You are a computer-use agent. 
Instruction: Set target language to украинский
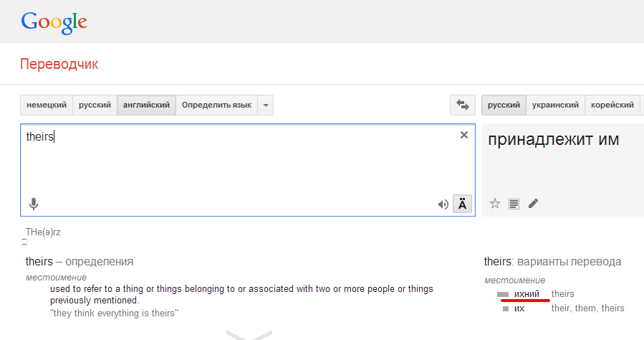[555, 105]
